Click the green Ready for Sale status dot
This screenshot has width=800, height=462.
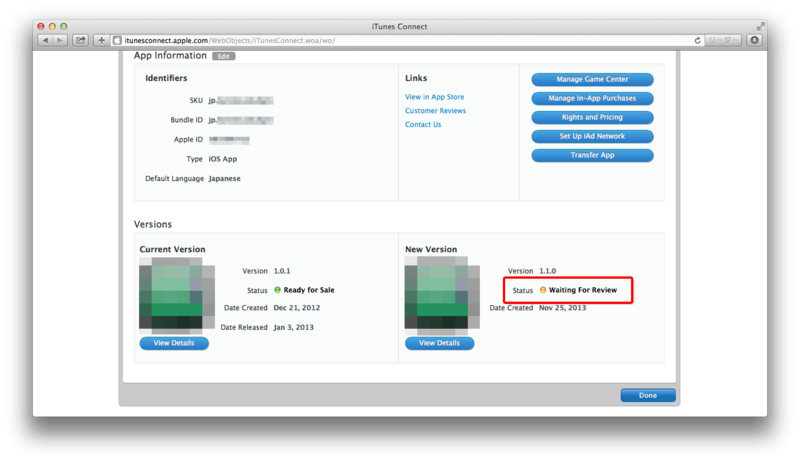click(x=278, y=290)
